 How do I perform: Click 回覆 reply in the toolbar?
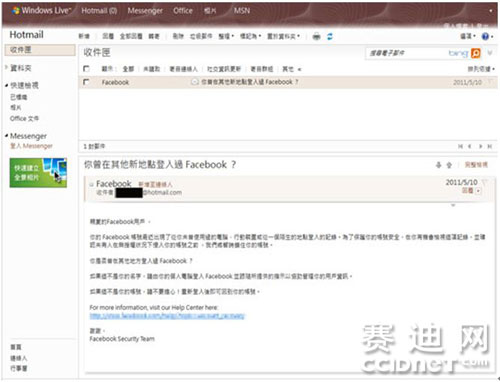coord(108,36)
